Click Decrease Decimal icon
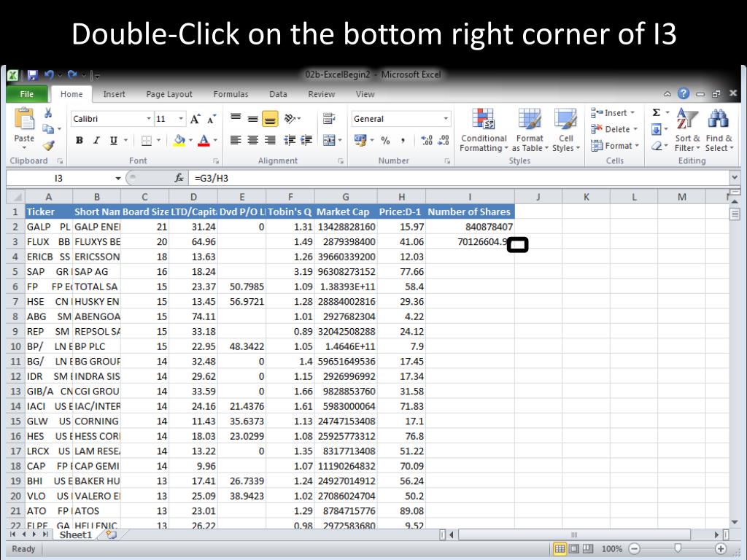This screenshot has width=747, height=560. tap(444, 141)
